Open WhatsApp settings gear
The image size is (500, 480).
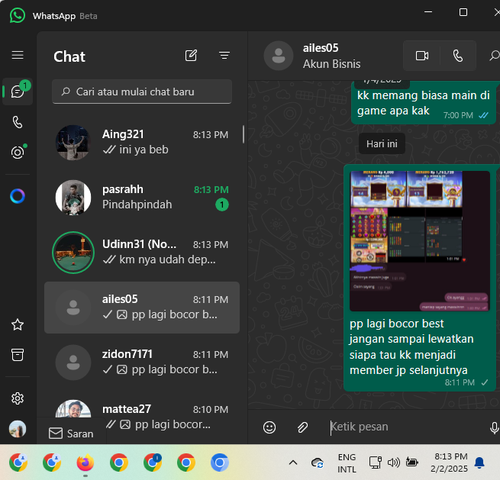click(17, 398)
